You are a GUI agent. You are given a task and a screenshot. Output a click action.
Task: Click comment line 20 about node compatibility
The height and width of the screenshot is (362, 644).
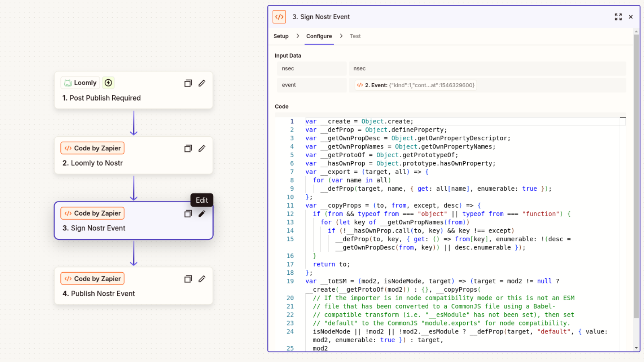click(x=444, y=298)
